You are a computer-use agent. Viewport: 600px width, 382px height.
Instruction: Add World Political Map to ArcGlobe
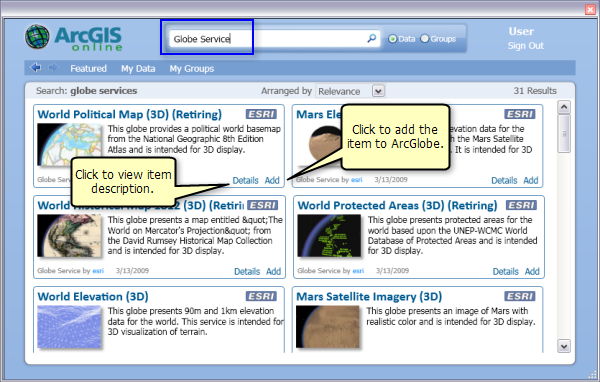272,180
